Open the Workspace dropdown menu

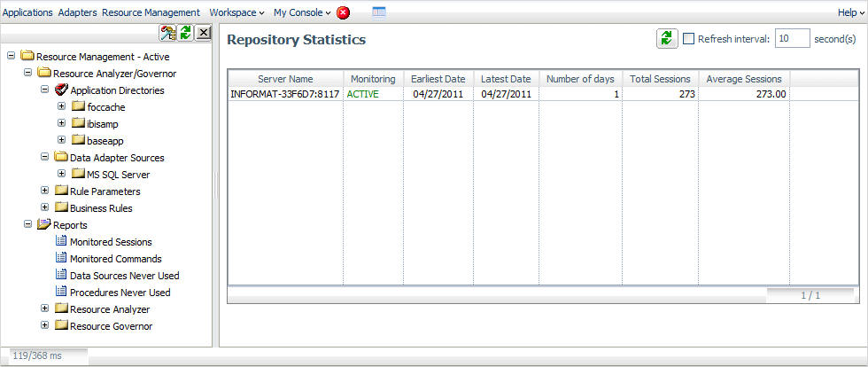coord(236,12)
